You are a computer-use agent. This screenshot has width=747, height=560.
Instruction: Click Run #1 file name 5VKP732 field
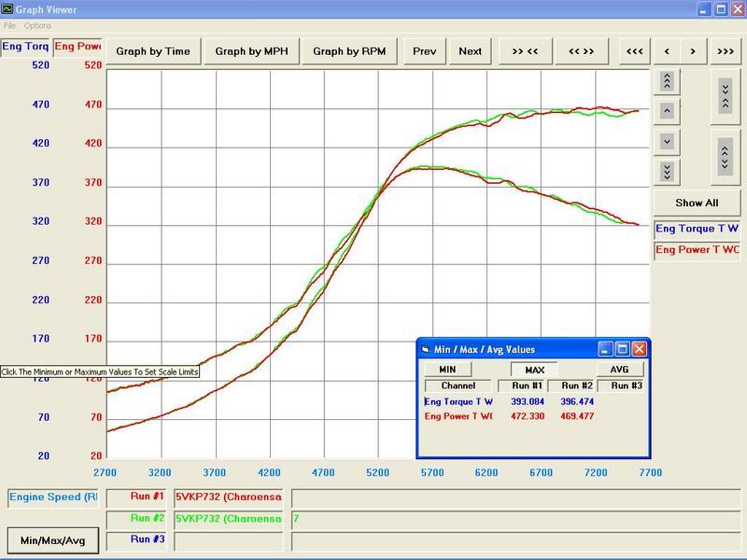pyautogui.click(x=228, y=497)
